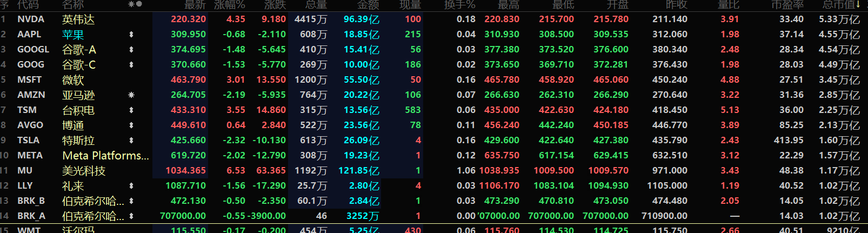The image size is (868, 233).
Task: Click the 450.185 open price for AVGO
Action: tap(611, 125)
